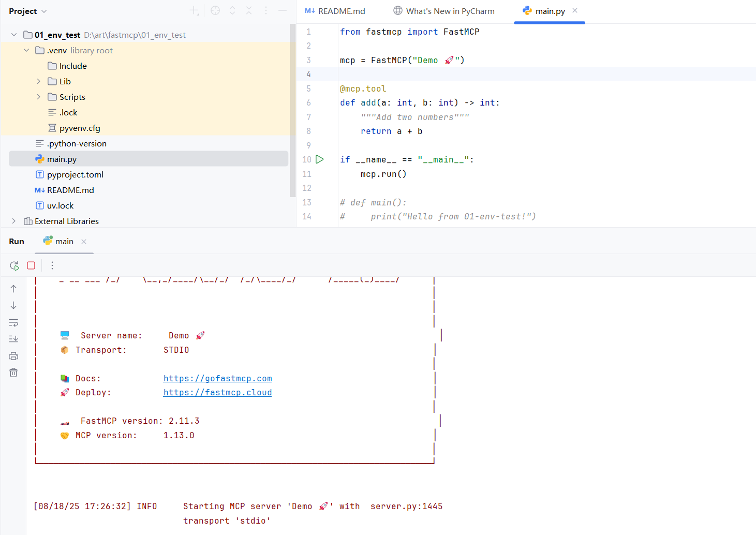The image size is (756, 535).
Task: Click the Rerun 'main' icon
Action: [14, 265]
